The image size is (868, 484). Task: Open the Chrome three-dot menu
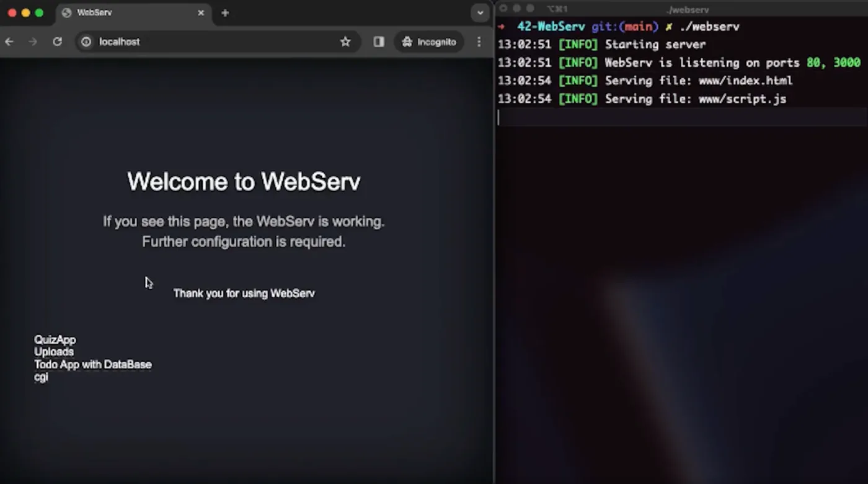[x=479, y=42]
